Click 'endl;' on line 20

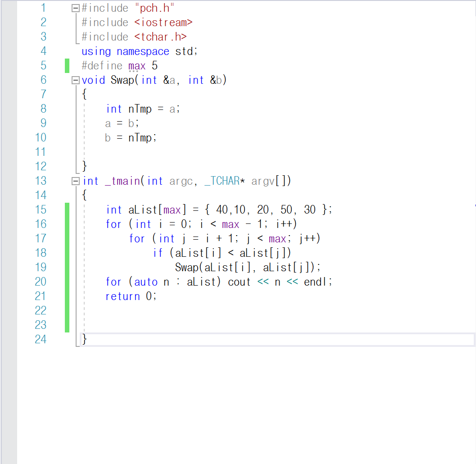[x=318, y=282]
